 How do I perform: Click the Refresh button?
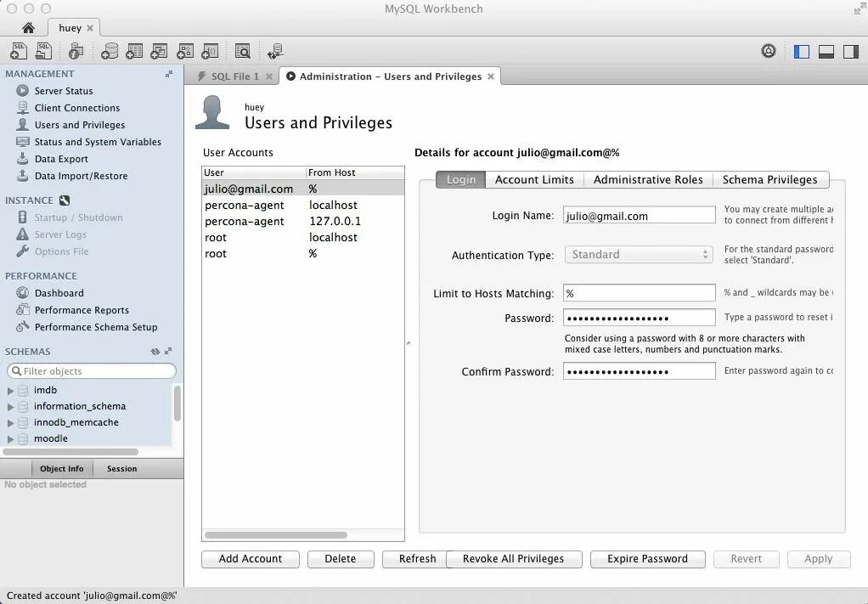[x=415, y=559]
